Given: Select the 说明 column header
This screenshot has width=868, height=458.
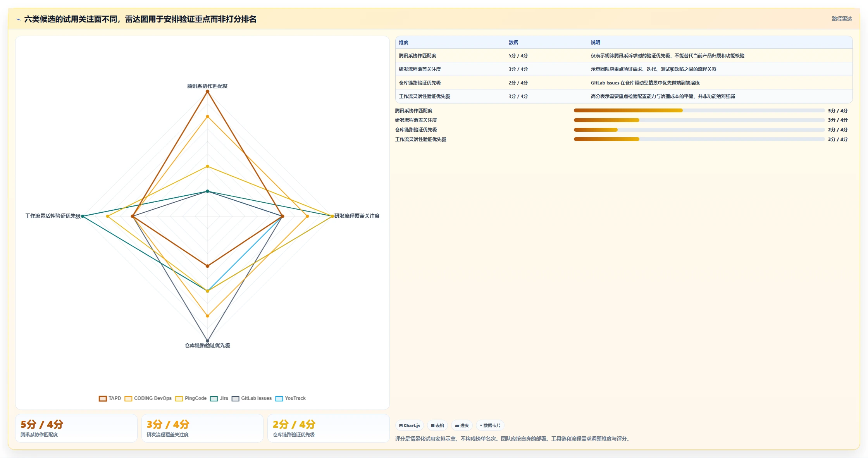Looking at the screenshot, I should [x=595, y=43].
